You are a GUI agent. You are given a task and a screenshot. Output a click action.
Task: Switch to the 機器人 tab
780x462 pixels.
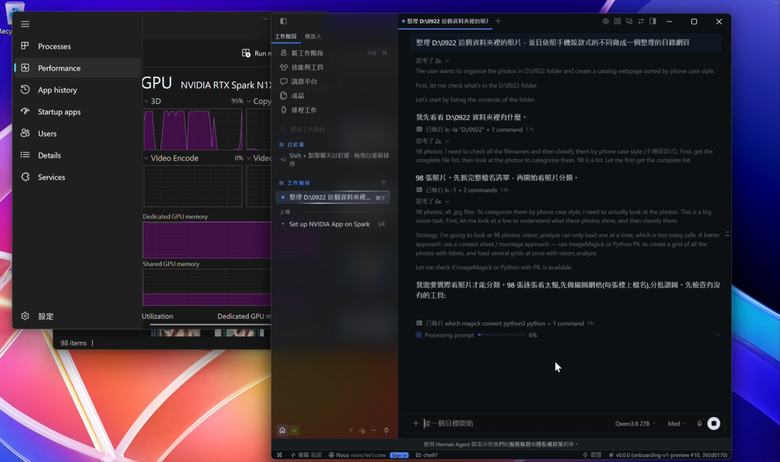pyautogui.click(x=313, y=36)
